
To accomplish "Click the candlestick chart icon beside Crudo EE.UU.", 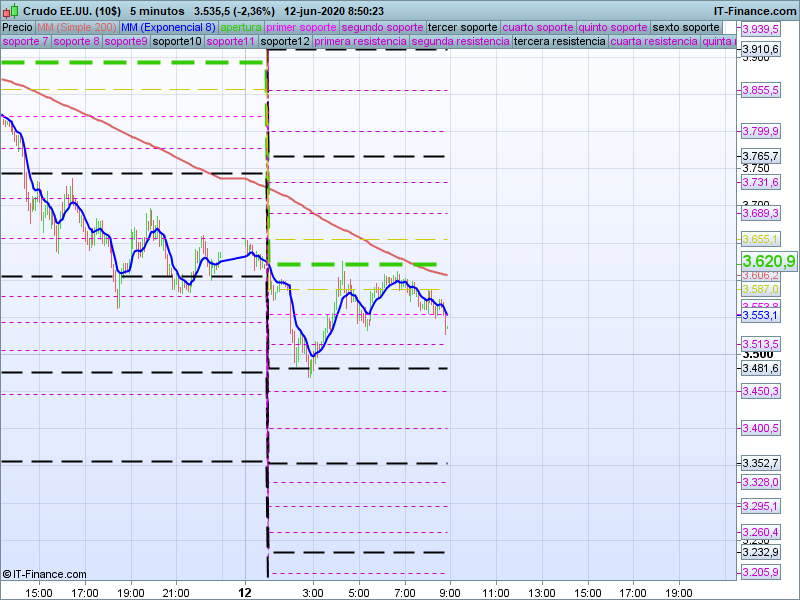I will click(10, 10).
